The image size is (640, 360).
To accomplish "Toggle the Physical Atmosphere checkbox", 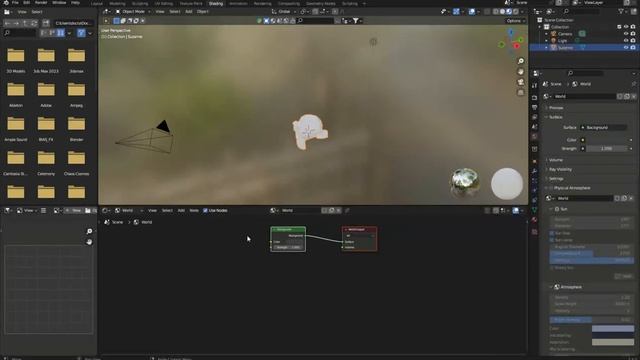I will tap(551, 188).
